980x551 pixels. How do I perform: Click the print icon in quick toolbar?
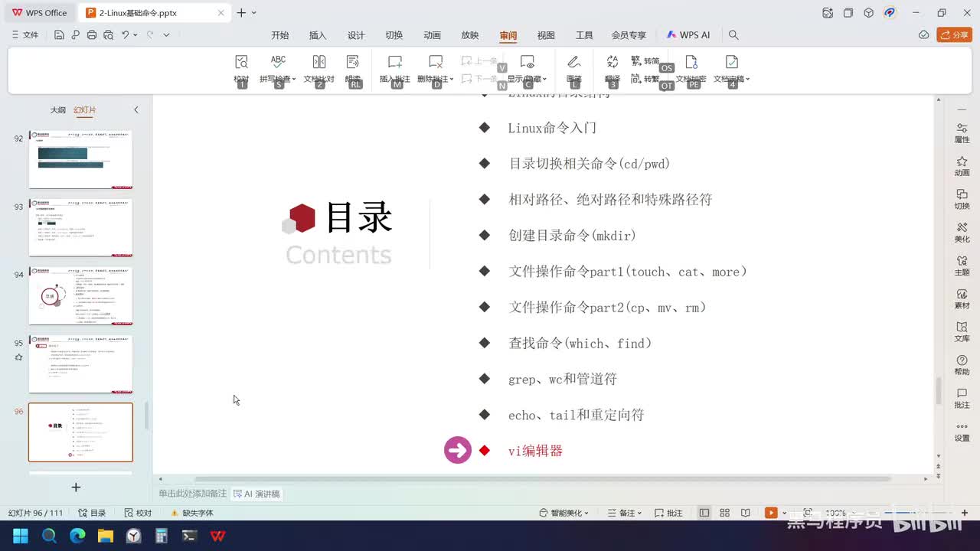[92, 35]
